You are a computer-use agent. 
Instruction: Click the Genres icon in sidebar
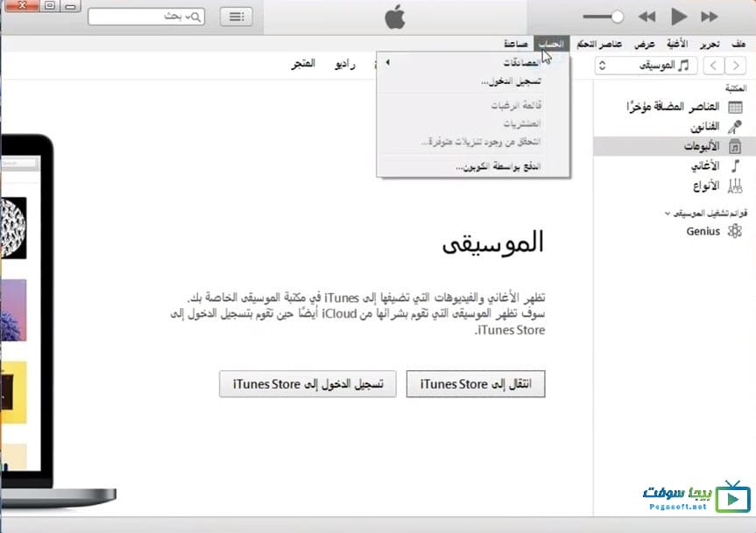[735, 186]
